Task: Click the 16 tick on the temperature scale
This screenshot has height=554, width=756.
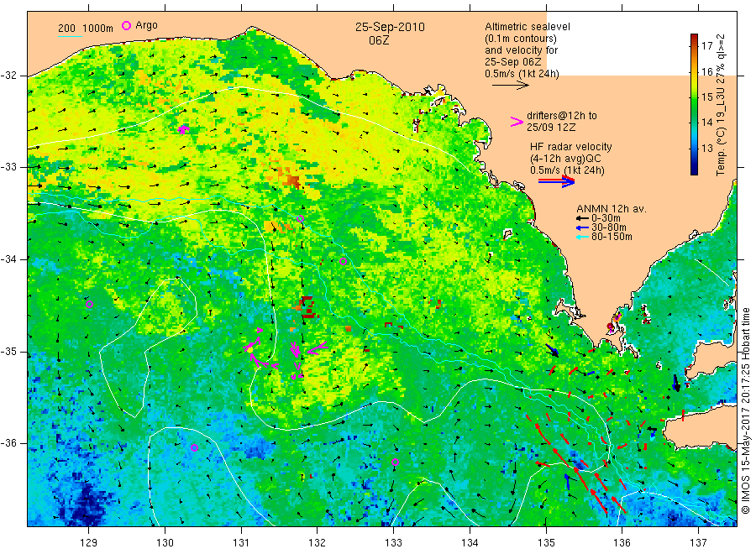Action: pos(706,72)
